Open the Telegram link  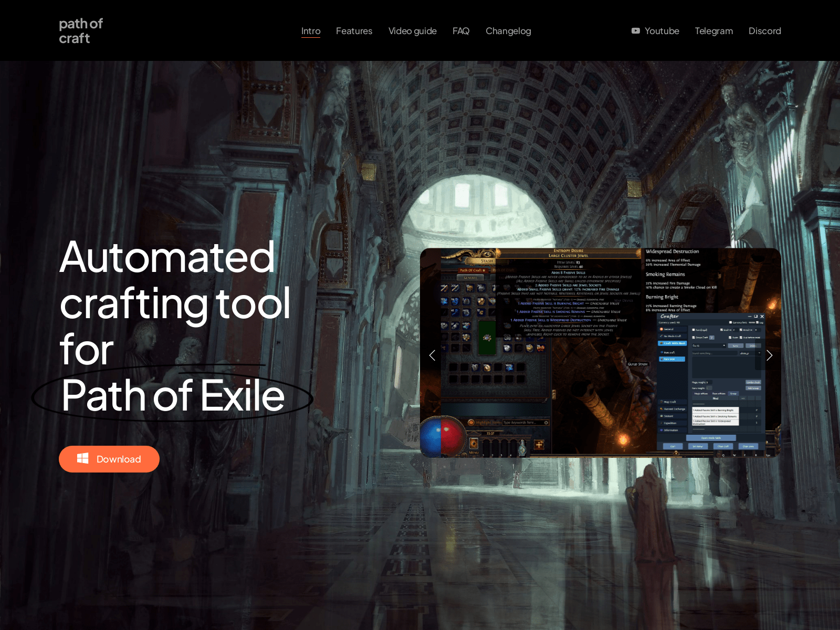coord(714,31)
